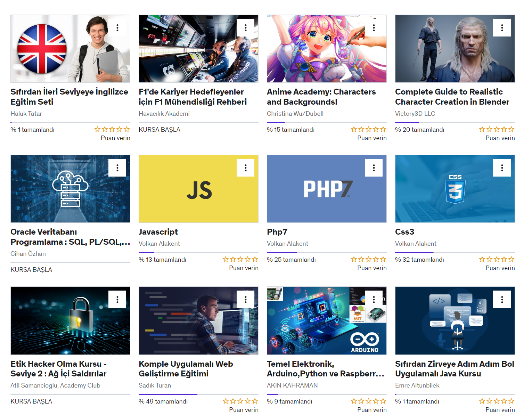Open title Etik Hacker Olma Kursu Seviye 2
Viewport: 532px width, 415px height.
(x=58, y=369)
